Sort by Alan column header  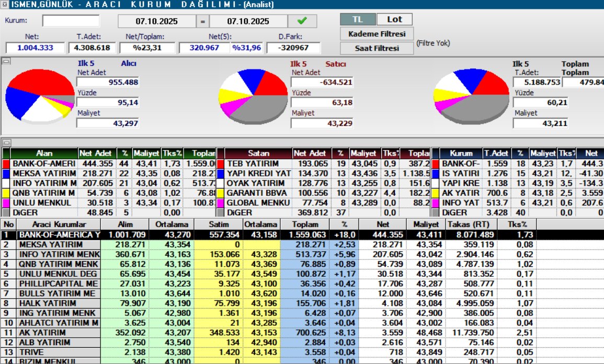(x=44, y=153)
